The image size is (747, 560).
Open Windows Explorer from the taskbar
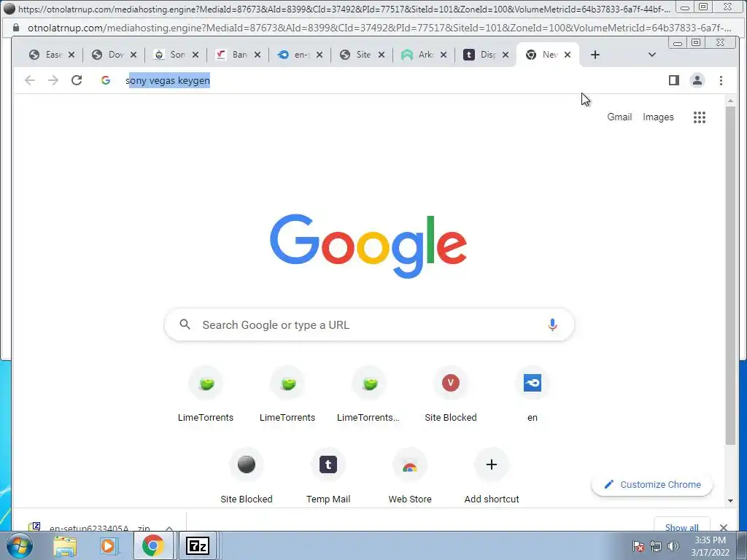coord(65,545)
